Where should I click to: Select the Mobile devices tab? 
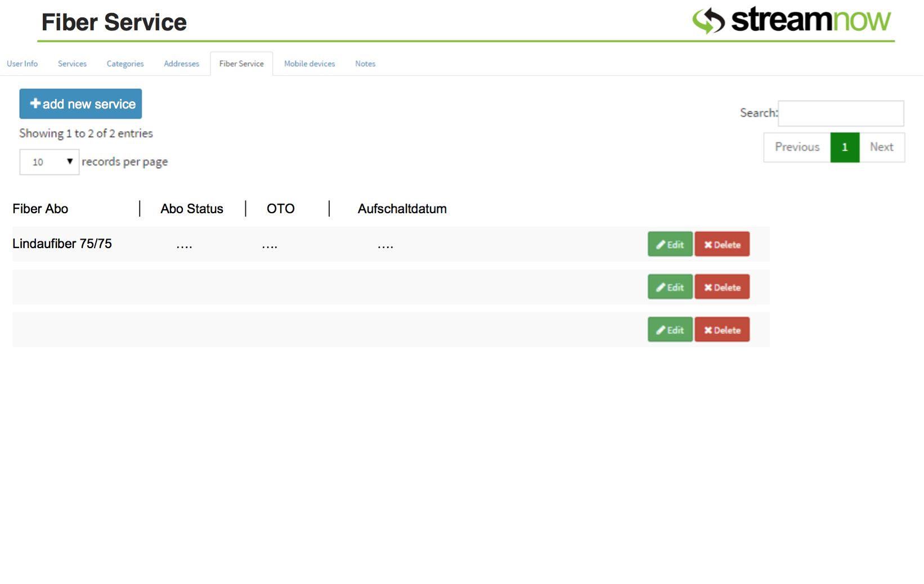tap(310, 64)
